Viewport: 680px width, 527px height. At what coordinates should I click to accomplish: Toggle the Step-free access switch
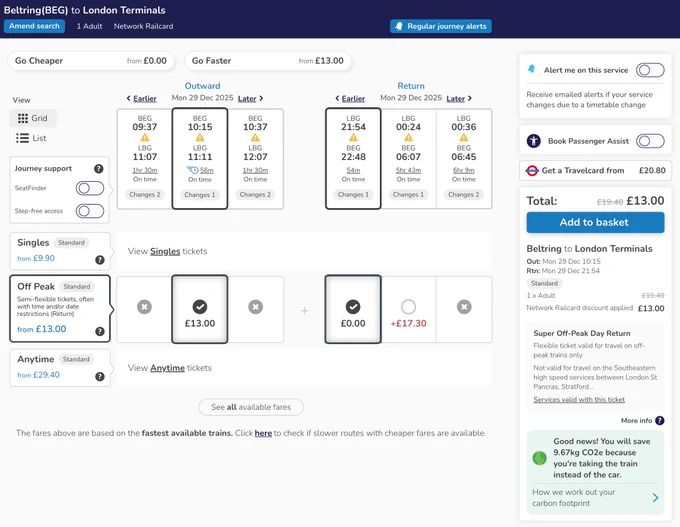click(90, 211)
